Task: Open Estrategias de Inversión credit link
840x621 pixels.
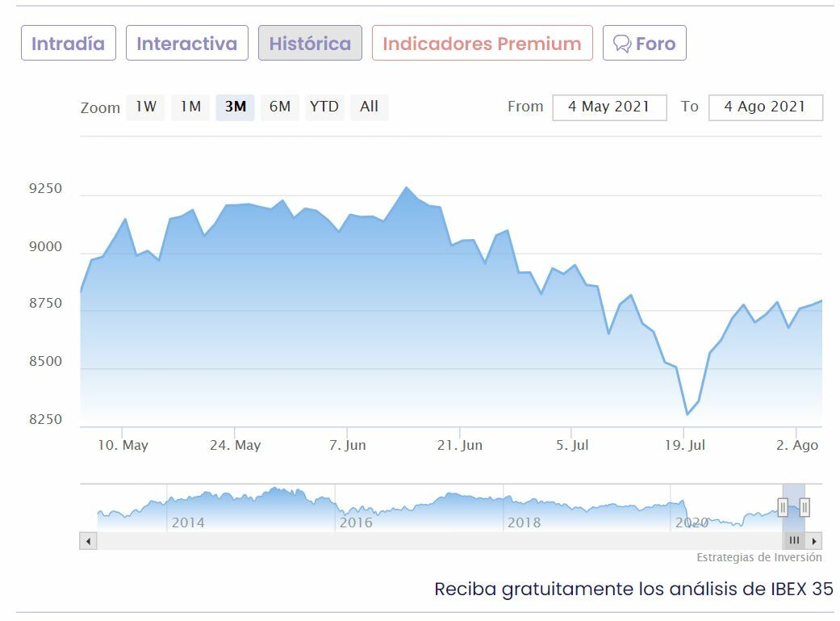Action: tap(759, 557)
